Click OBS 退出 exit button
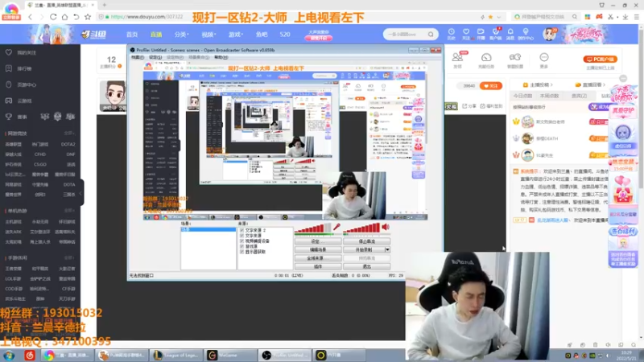This screenshot has height=362, width=644. [366, 267]
